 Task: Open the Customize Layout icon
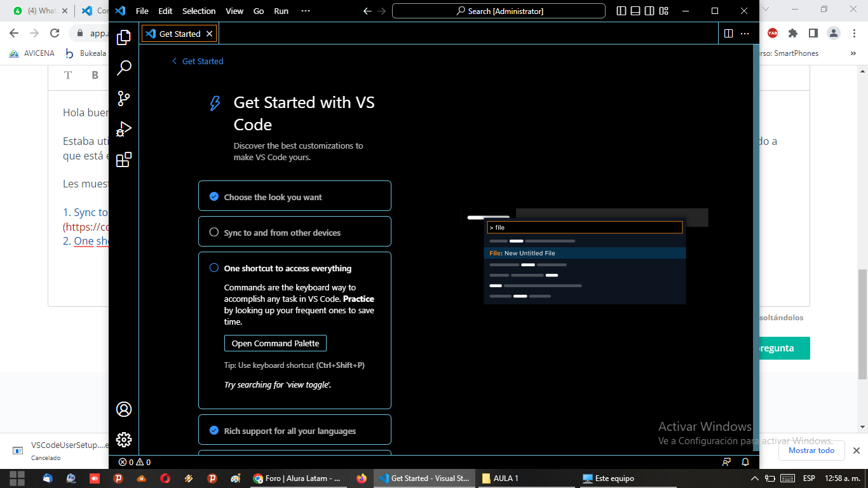pyautogui.click(x=663, y=11)
